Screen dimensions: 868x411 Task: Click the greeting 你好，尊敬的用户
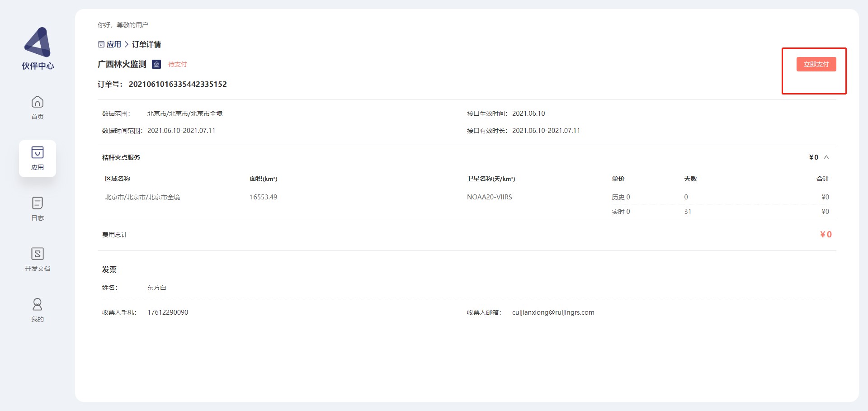coord(123,25)
